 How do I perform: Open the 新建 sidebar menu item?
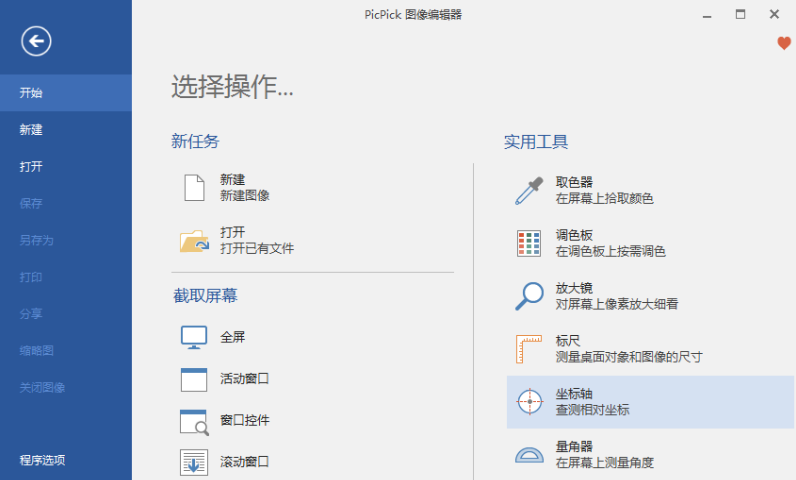click(x=66, y=130)
